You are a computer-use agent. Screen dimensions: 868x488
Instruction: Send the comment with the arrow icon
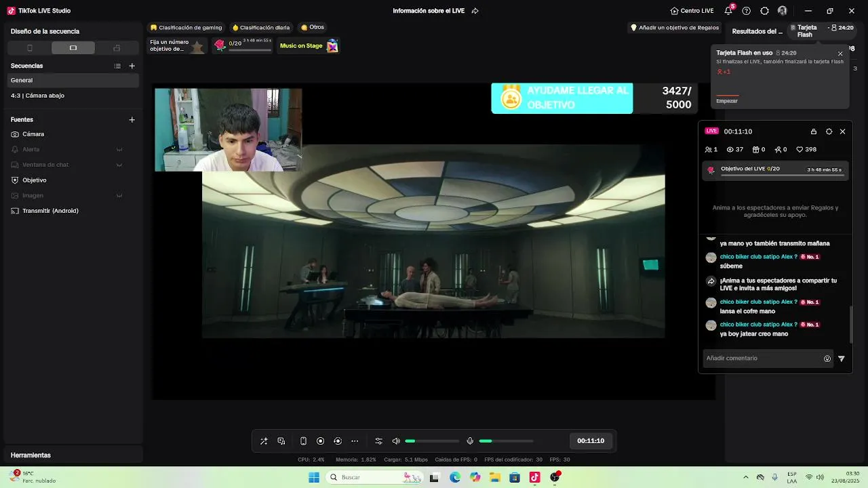(x=842, y=359)
